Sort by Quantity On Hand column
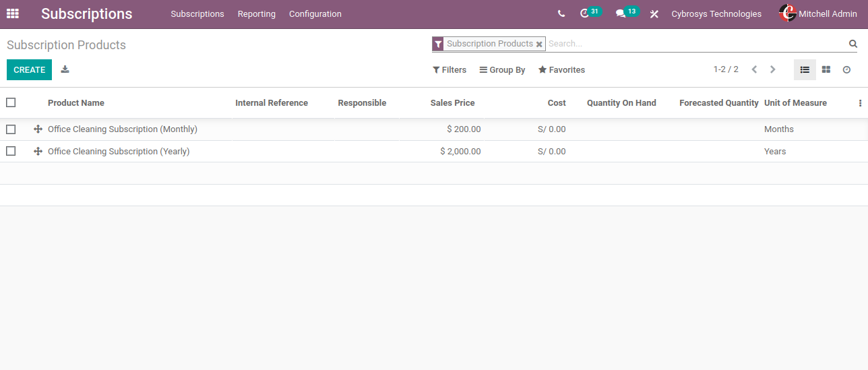This screenshot has height=370, width=868. point(621,103)
